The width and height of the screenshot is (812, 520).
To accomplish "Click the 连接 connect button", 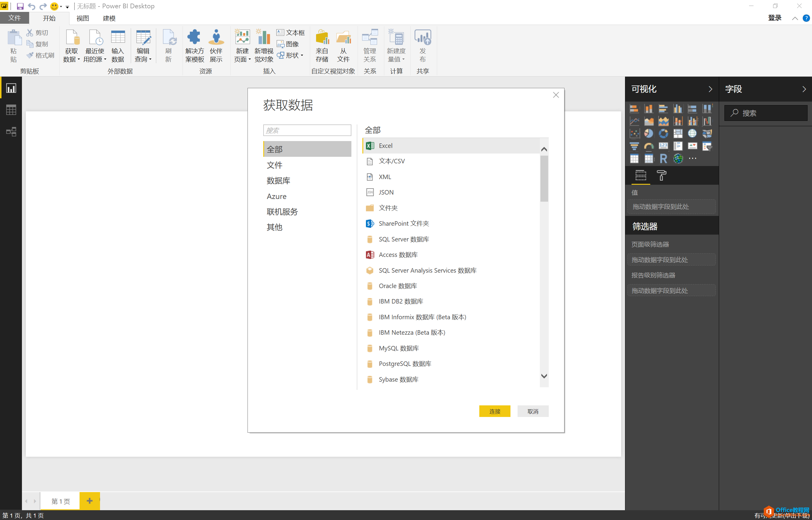I will tap(494, 411).
